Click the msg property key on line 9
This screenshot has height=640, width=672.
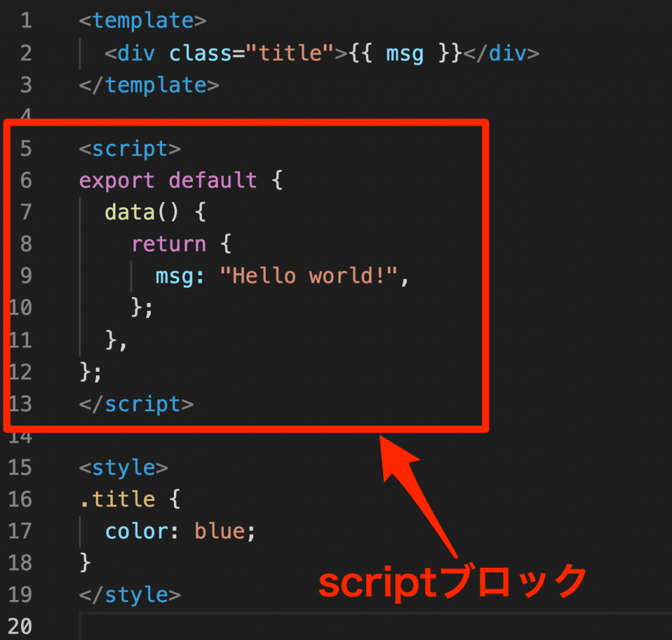click(x=176, y=275)
